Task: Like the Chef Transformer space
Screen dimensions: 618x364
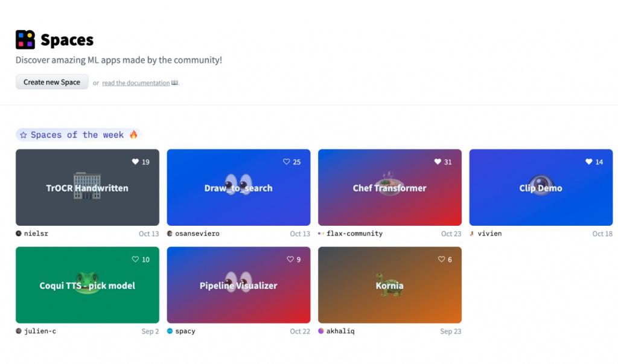Action: 438,162
